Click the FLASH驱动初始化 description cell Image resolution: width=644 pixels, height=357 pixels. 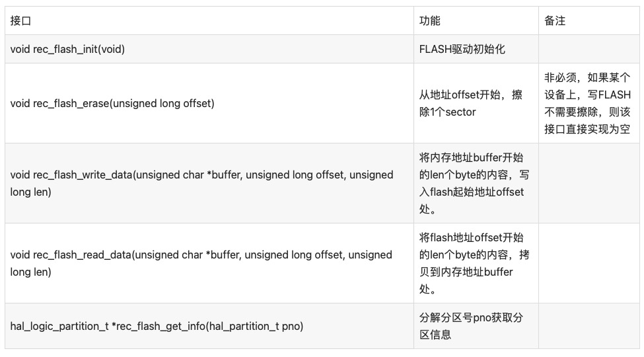point(476,49)
